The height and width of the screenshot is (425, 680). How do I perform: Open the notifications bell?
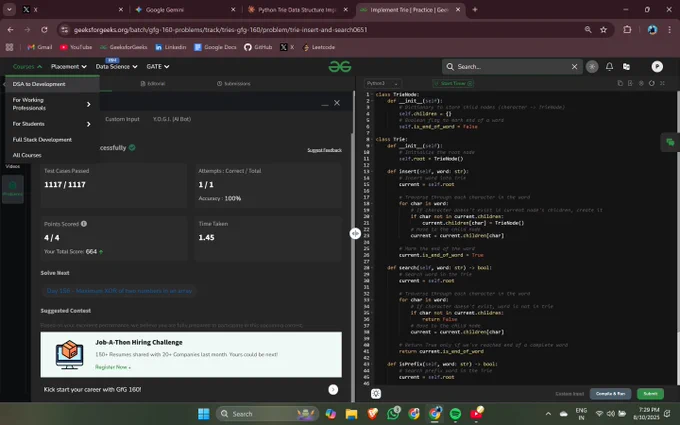coord(609,66)
